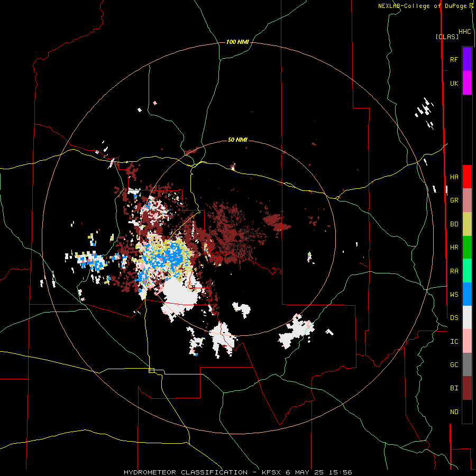Click the HYDROMETEOR CLASSIFICATION title text
The image size is (476, 476).
(186, 472)
